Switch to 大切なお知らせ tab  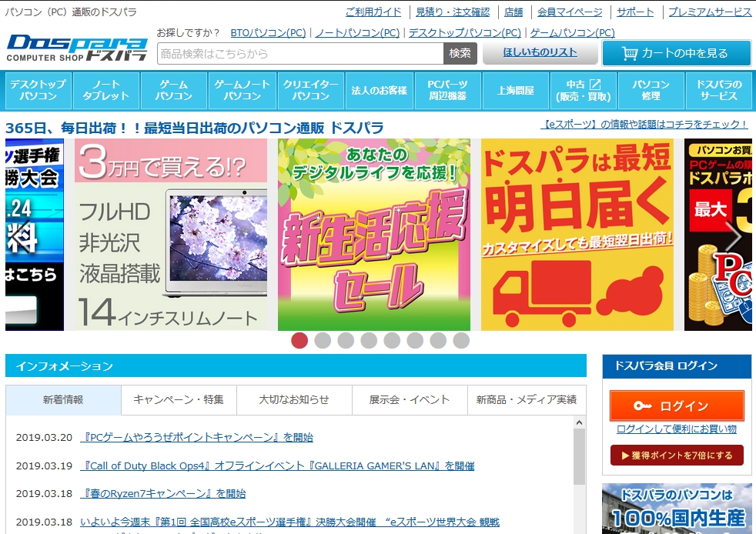[x=294, y=399]
